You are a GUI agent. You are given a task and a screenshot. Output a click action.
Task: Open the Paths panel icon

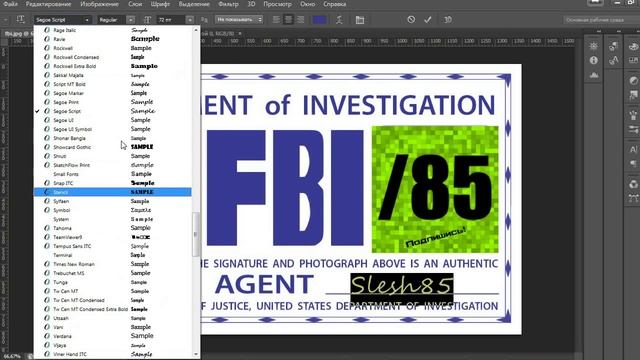coord(633,198)
